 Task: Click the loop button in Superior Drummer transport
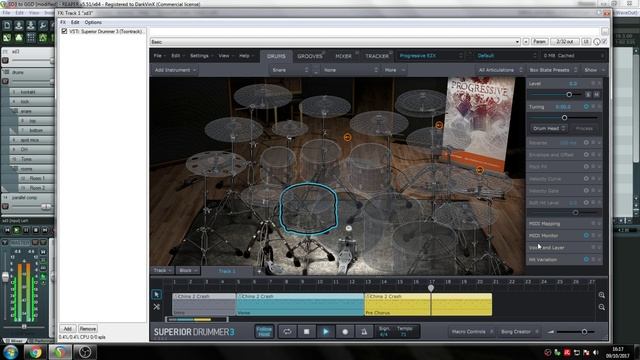point(287,332)
